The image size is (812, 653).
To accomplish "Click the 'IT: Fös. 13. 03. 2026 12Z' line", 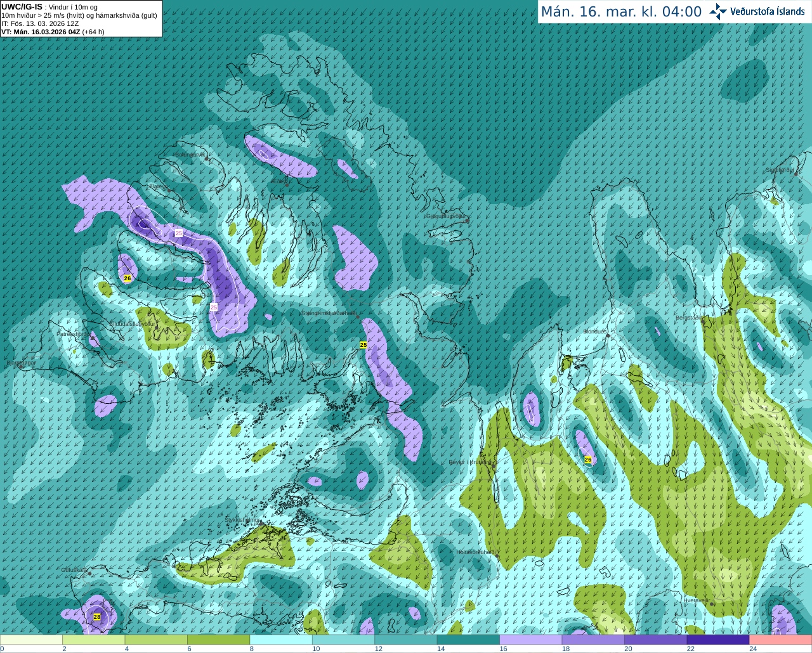I will [40, 23].
